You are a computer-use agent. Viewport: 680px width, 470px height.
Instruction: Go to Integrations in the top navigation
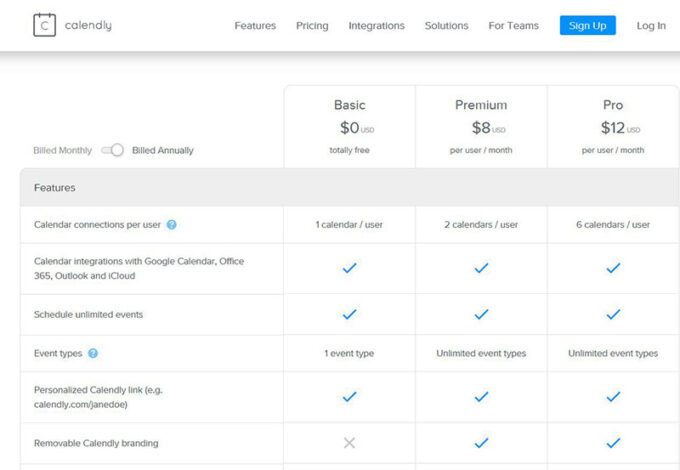[x=376, y=26]
